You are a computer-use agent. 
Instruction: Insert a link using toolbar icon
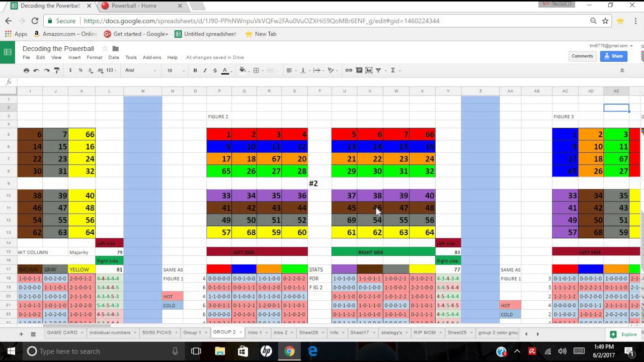pyautogui.click(x=349, y=70)
